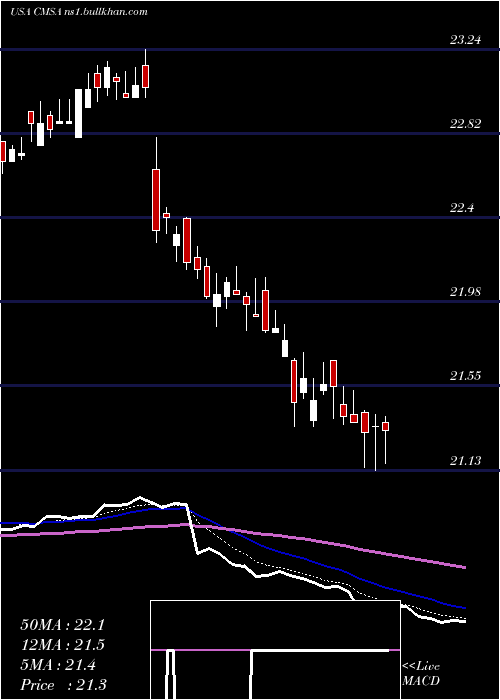This screenshot has width=500, height=700.
Task: Click the tall red gap-down candlestick below 22.82
Action: (156, 200)
